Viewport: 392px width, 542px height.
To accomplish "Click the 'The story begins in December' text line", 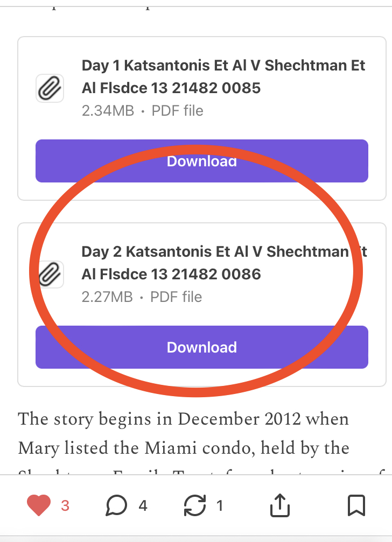I will [x=183, y=419].
